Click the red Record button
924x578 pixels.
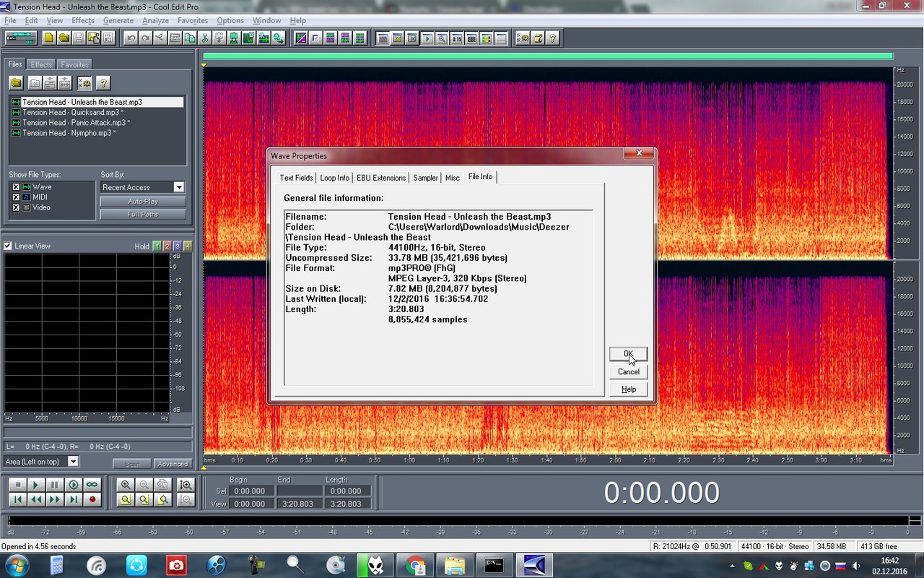tap(92, 499)
